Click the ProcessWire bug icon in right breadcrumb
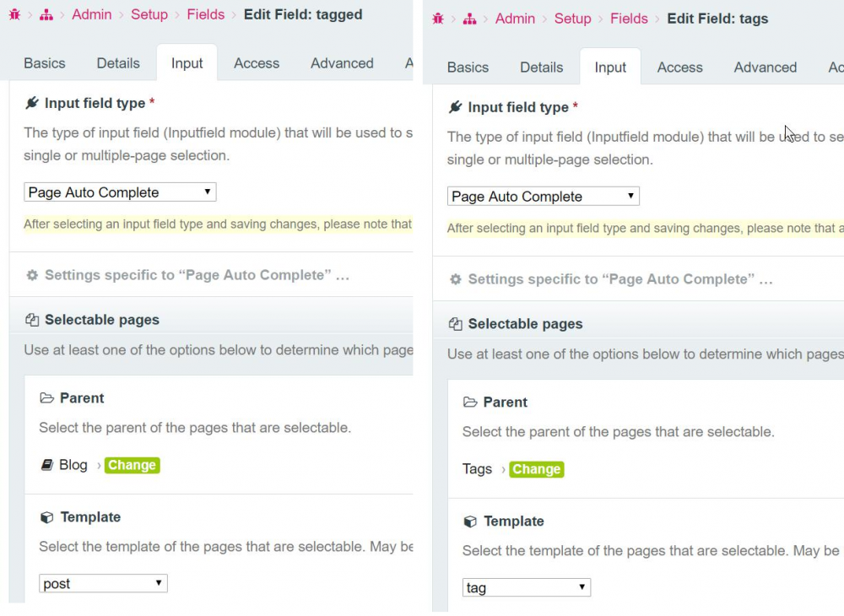844x616 pixels. click(x=438, y=19)
